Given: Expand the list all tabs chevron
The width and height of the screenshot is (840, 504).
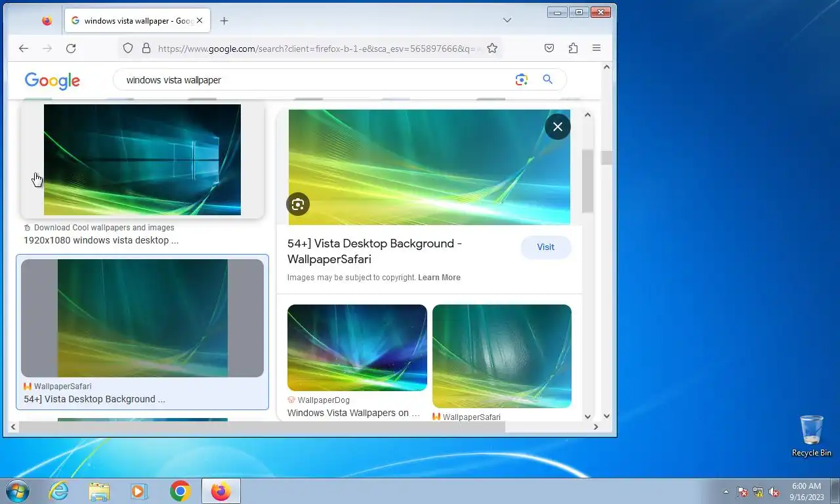Looking at the screenshot, I should (x=507, y=20).
